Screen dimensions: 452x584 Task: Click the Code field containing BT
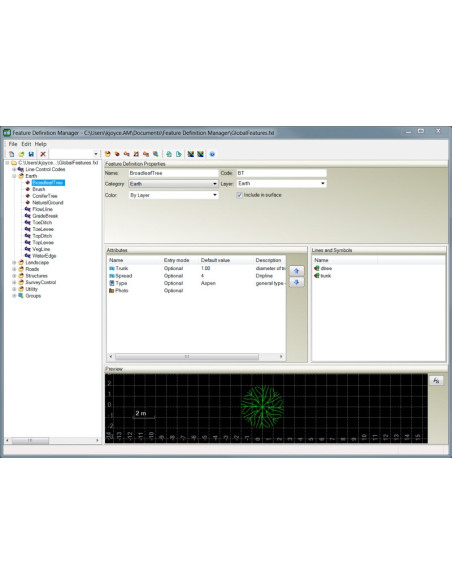[281, 173]
